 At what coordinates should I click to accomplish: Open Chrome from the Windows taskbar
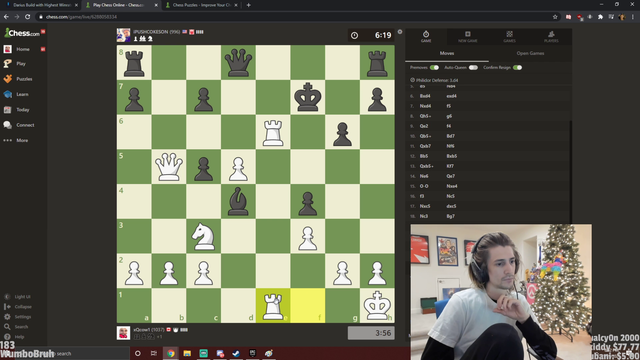pyautogui.click(x=171, y=353)
